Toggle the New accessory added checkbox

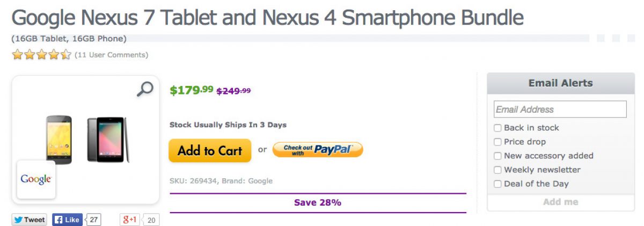pos(498,156)
